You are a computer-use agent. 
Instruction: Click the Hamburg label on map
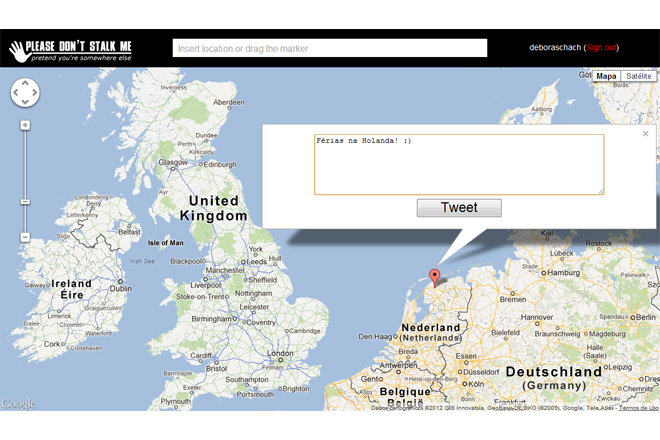pos(564,272)
